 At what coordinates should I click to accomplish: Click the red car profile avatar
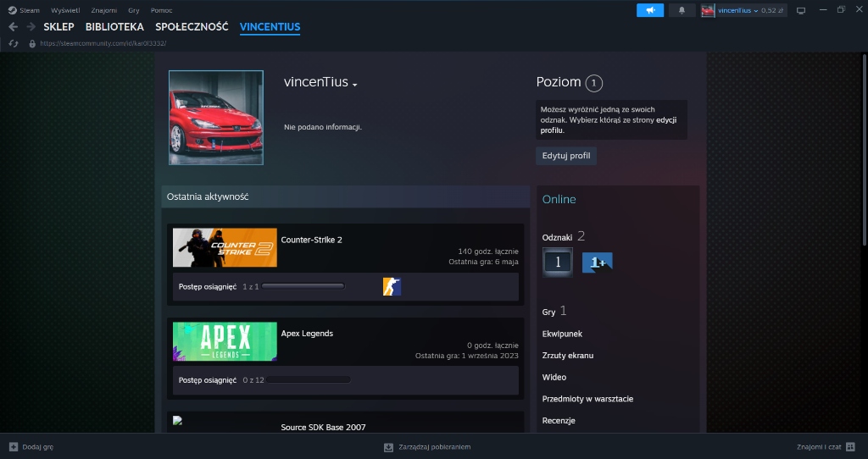216,117
